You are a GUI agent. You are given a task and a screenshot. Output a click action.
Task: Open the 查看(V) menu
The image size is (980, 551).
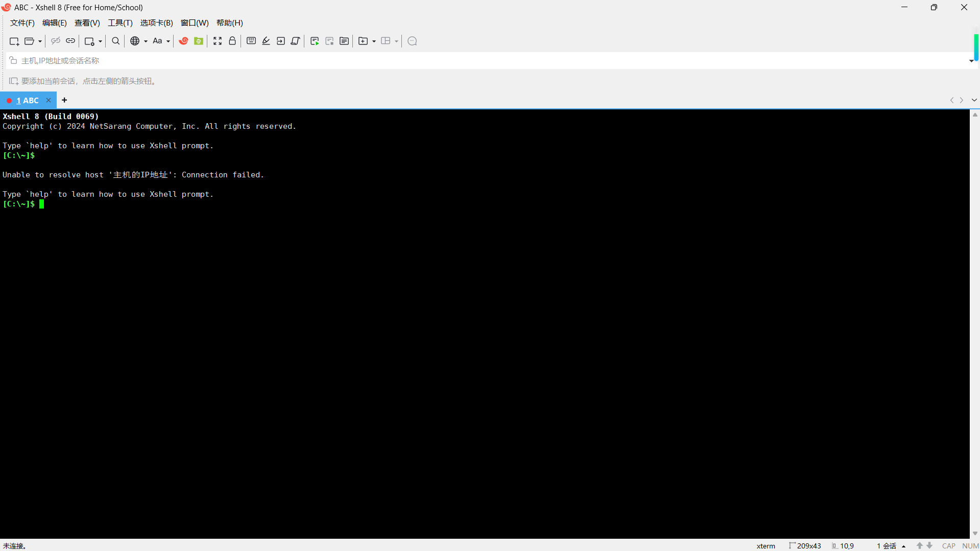click(87, 23)
